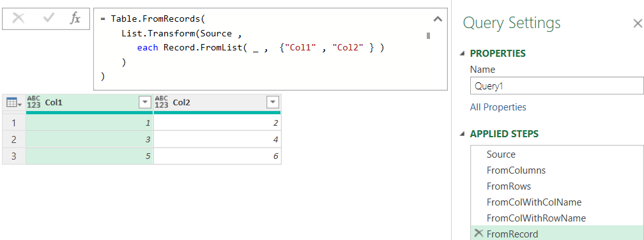Select the Col2 column header

[x=217, y=103]
